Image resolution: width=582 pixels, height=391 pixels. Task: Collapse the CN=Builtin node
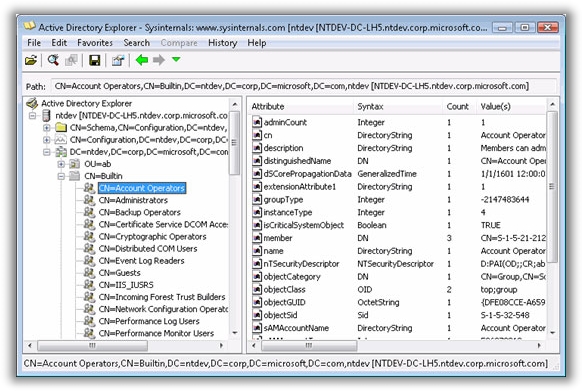61,176
